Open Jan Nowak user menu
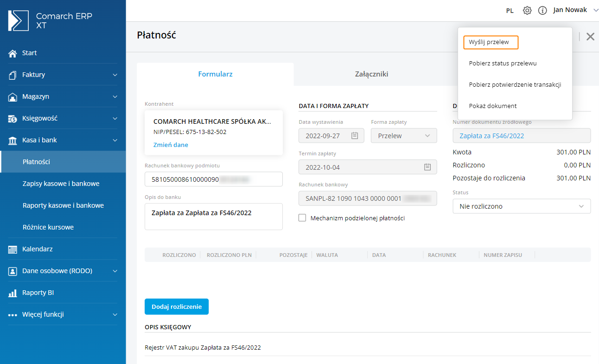 [575, 10]
